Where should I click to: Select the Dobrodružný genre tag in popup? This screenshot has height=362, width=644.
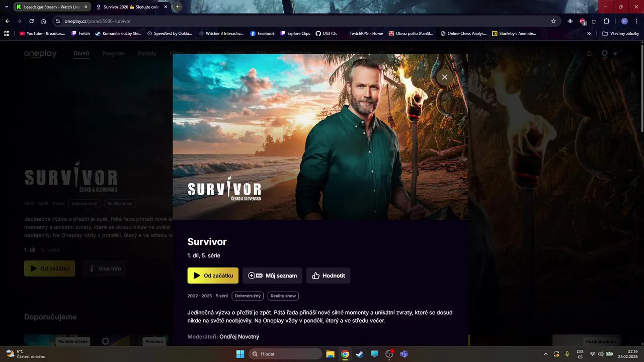click(x=248, y=296)
